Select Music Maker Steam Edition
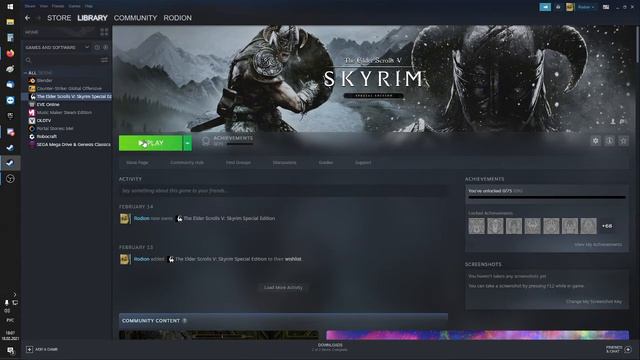The width and height of the screenshot is (640, 360). pos(64,112)
